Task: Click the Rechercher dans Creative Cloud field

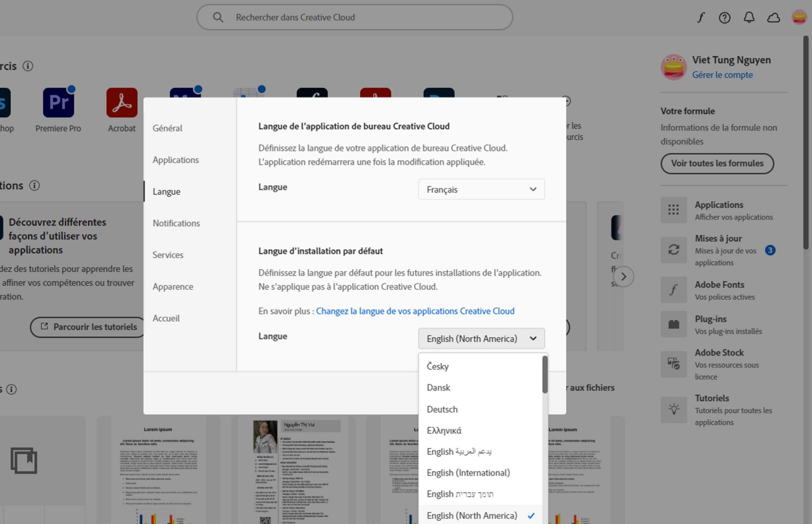Action: [355, 17]
